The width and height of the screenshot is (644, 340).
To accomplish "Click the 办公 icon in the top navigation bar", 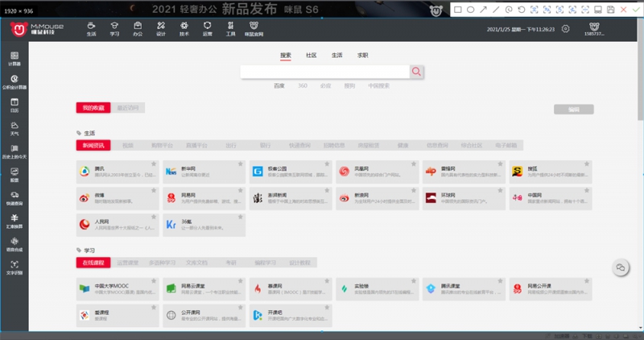I will pyautogui.click(x=138, y=29).
